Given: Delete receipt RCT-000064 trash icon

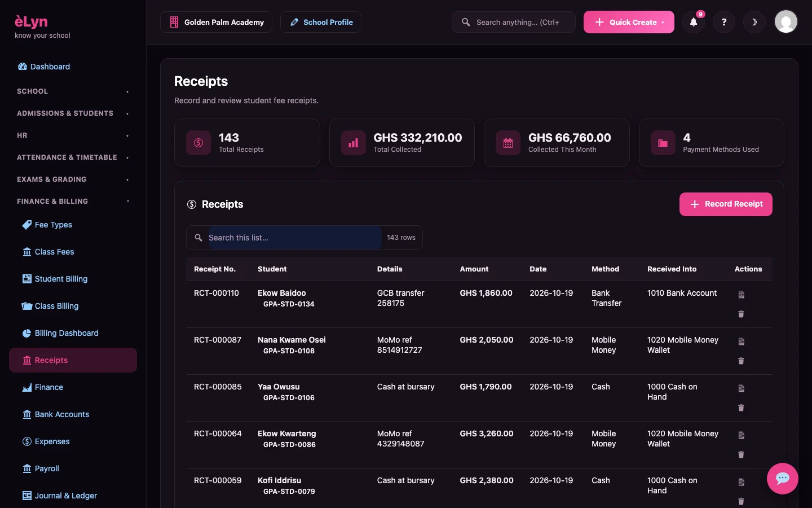Looking at the screenshot, I should 742,454.
